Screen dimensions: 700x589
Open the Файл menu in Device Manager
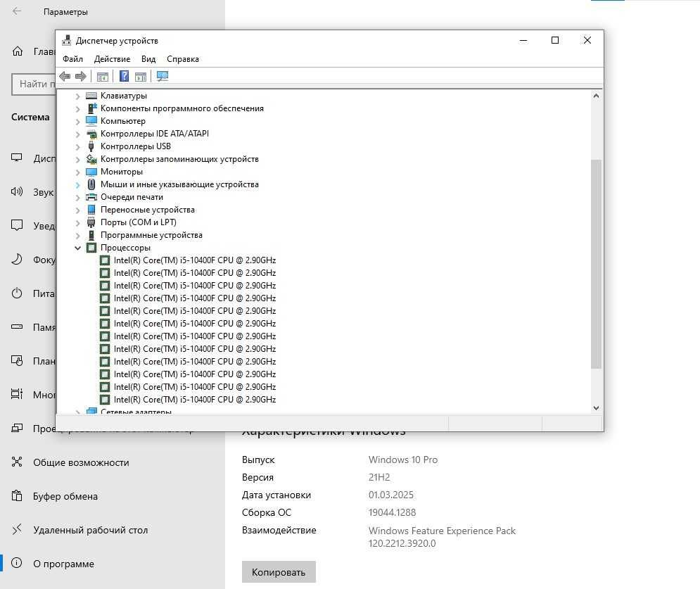coord(72,59)
